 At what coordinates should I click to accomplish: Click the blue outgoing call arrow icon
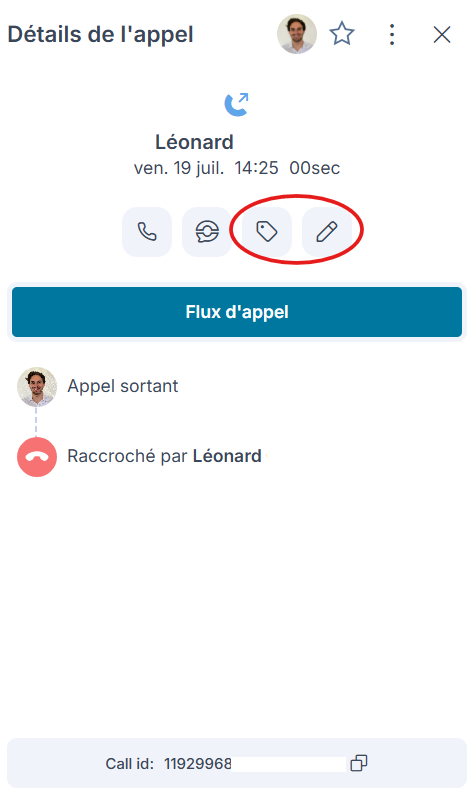click(x=237, y=104)
